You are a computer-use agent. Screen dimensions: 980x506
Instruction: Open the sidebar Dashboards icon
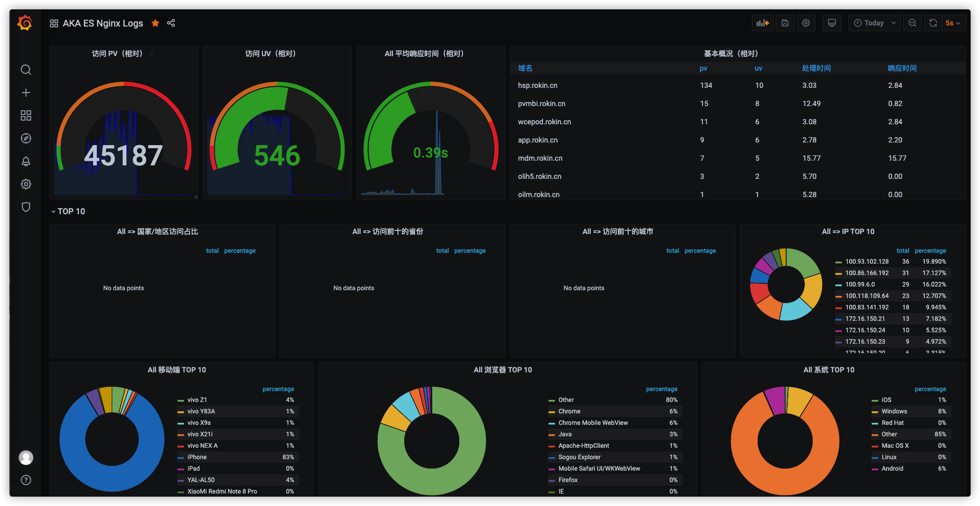26,115
